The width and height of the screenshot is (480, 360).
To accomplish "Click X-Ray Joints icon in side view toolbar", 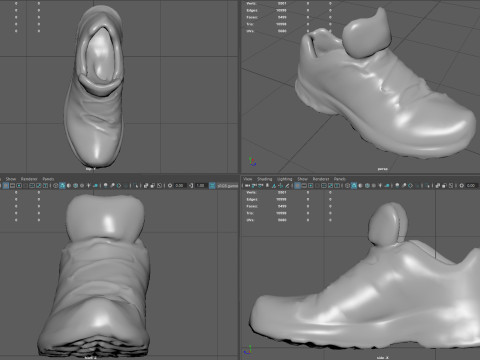I will pyautogui.click(x=451, y=185).
